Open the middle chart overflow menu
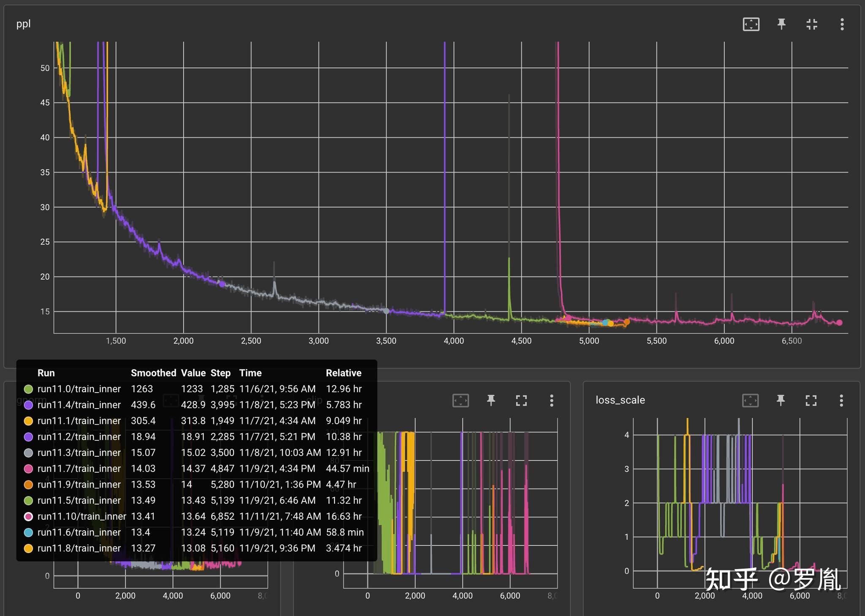Viewport: 865px width, 616px height. pos(552,400)
